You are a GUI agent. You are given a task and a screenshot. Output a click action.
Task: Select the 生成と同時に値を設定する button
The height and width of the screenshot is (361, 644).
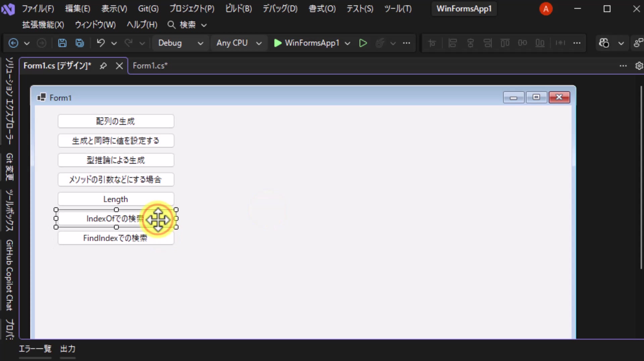(116, 141)
